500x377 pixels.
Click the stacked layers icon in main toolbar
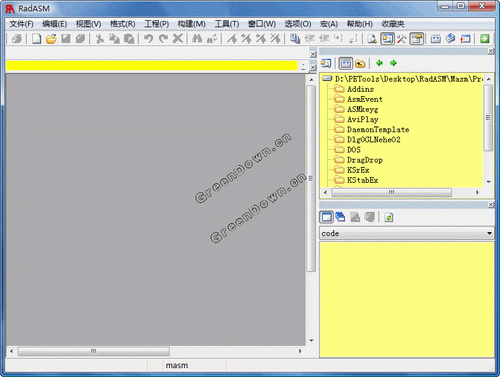tap(450, 39)
